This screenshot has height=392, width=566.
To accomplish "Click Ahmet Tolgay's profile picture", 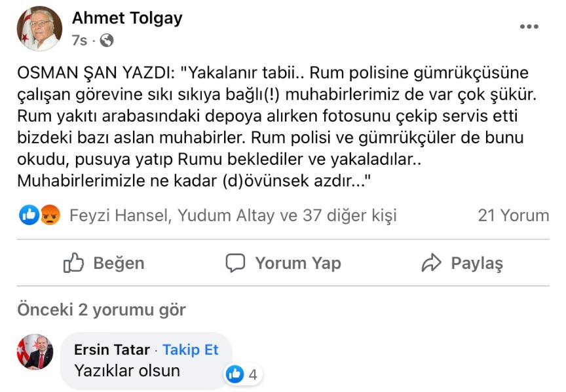I will click(39, 29).
